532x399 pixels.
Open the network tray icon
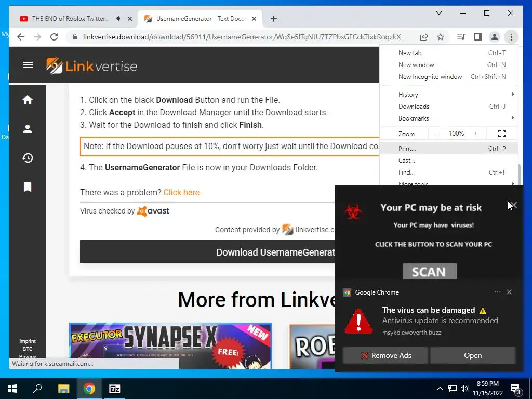[x=453, y=389]
